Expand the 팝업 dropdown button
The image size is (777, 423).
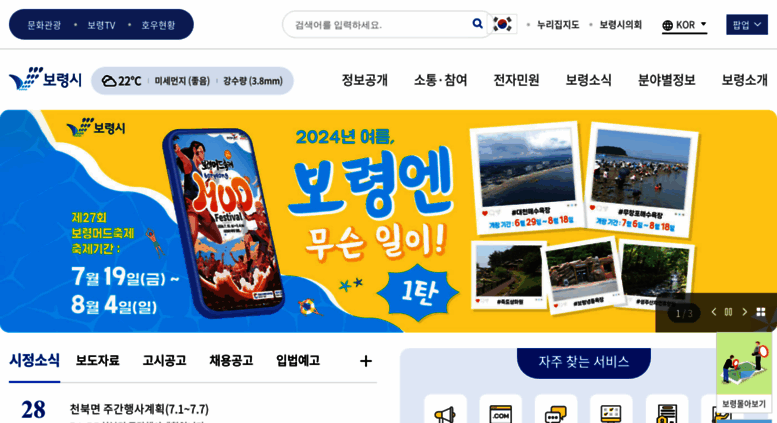click(x=747, y=25)
